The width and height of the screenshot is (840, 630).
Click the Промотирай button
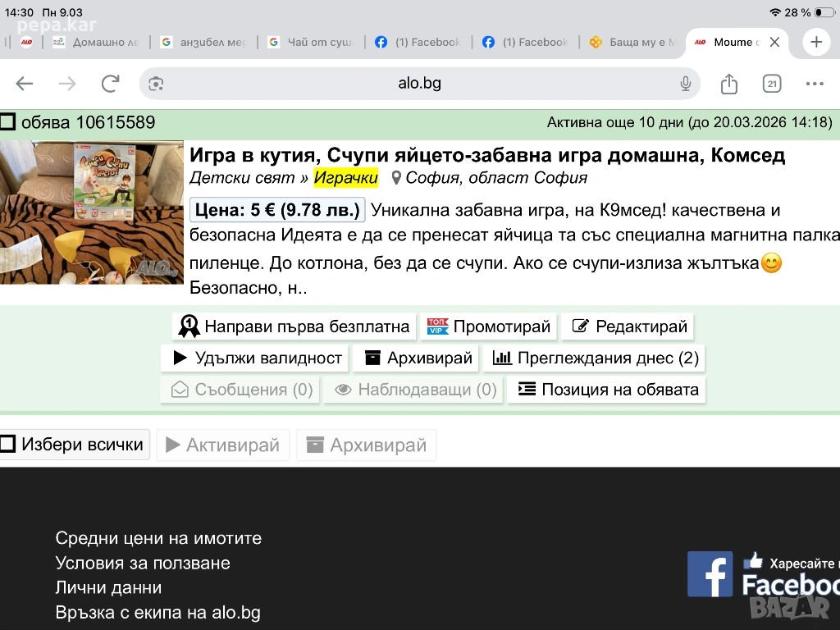click(x=489, y=326)
